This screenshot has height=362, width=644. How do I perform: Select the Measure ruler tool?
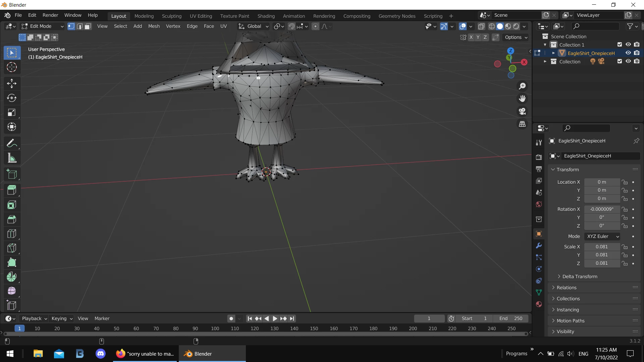12,158
